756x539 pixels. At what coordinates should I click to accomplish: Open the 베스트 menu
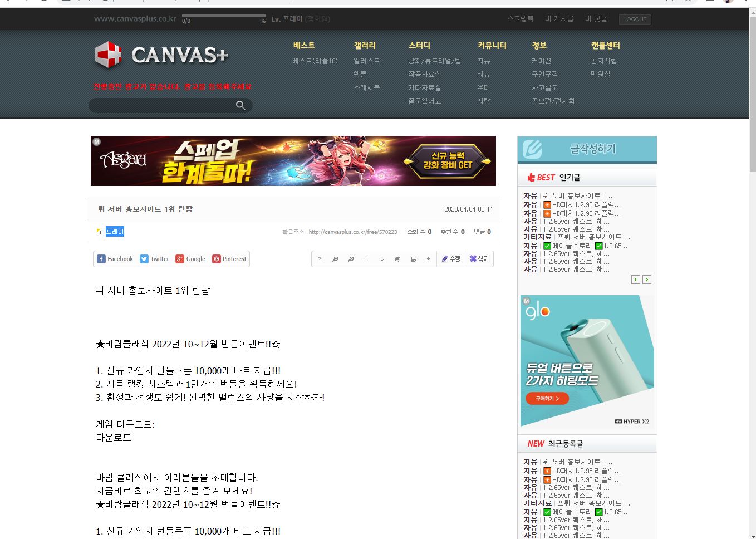(x=304, y=46)
